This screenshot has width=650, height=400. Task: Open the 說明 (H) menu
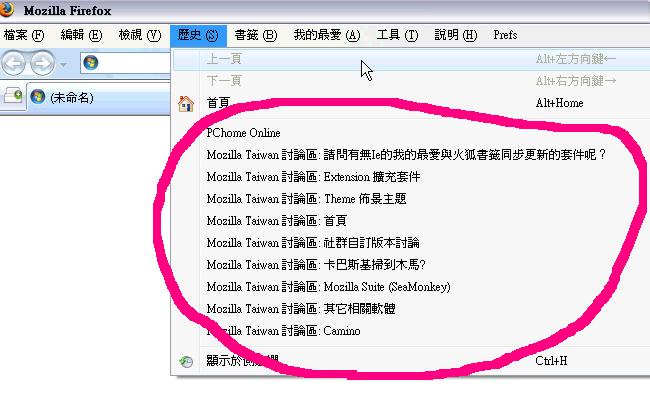456,36
